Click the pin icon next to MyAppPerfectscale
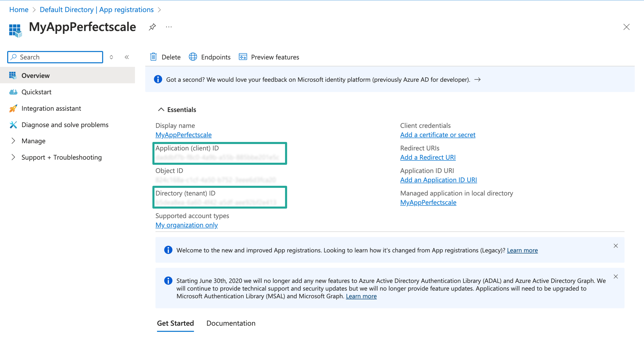The height and width of the screenshot is (338, 644). click(152, 27)
